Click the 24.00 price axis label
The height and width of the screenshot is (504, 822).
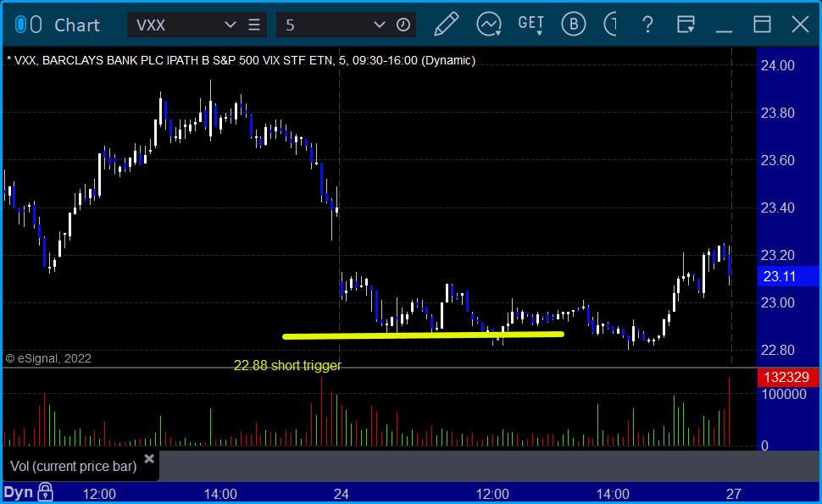coord(777,65)
